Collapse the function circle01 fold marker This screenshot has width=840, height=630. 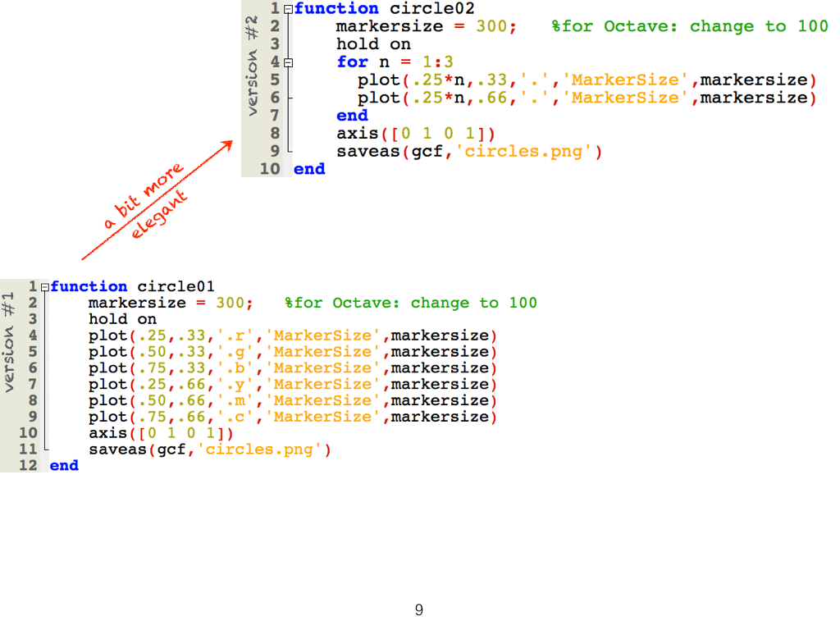(x=44, y=287)
